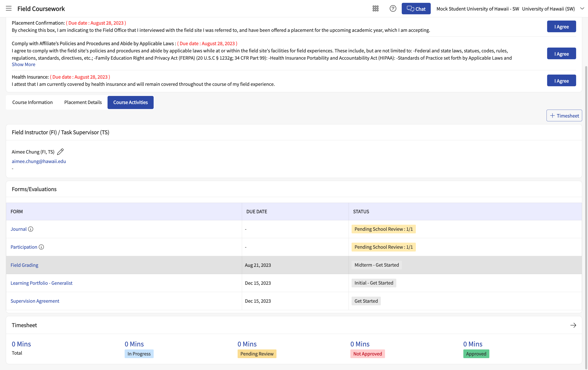The image size is (588, 370).
Task: Click the 0 Mins Total value
Action: [x=21, y=344]
